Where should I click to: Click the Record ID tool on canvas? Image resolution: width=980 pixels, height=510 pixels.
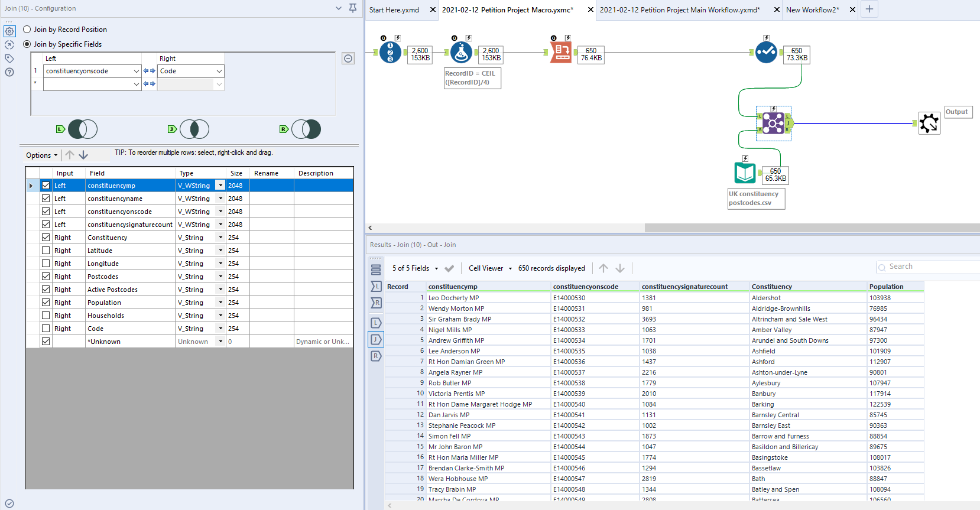(x=390, y=53)
